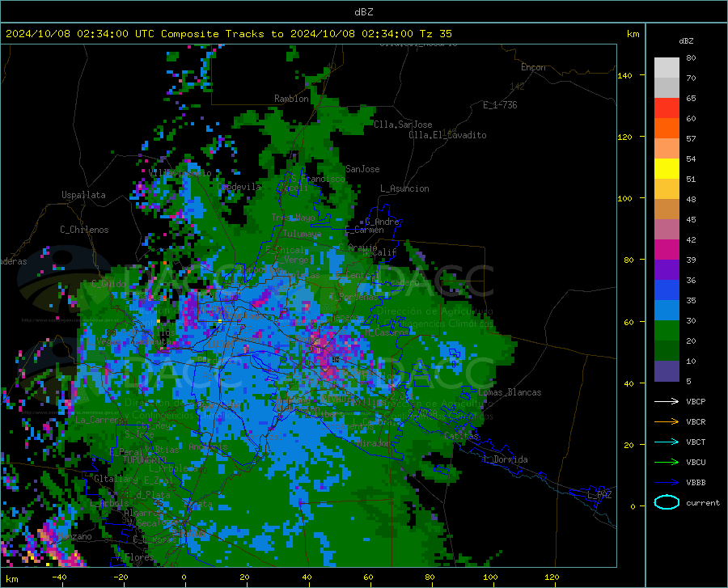Screen dimensions: 728x588
Task: Click the Tres_Mayo place label
Action: click(x=293, y=218)
